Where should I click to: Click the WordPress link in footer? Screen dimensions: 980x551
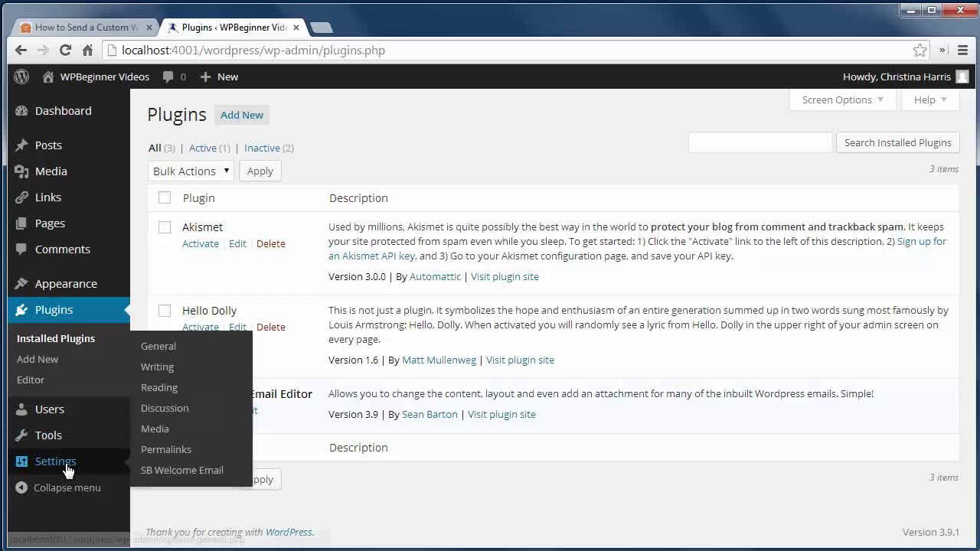tap(289, 532)
